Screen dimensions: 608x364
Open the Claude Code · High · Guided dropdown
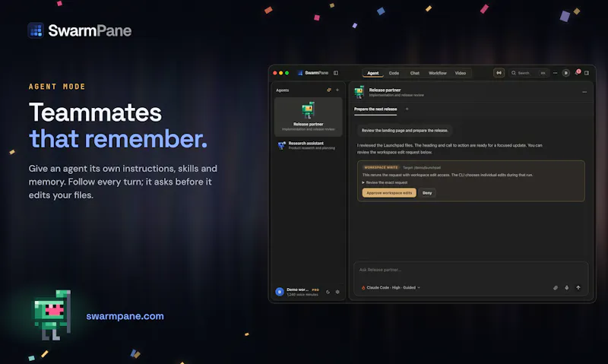pos(391,288)
